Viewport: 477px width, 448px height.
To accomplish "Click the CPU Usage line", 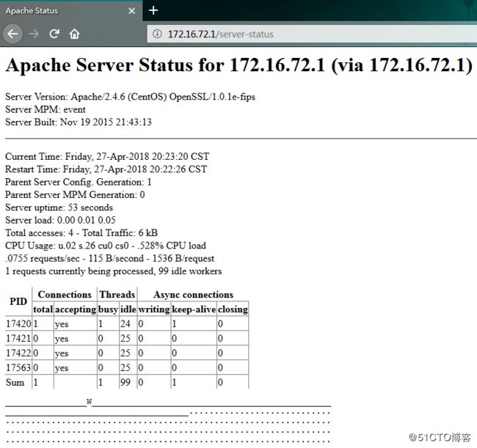I will tap(106, 246).
